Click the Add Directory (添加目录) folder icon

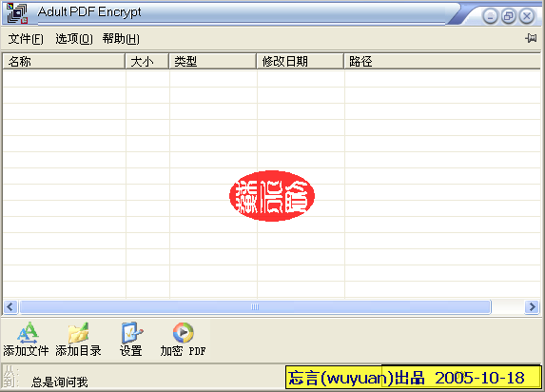(79, 333)
